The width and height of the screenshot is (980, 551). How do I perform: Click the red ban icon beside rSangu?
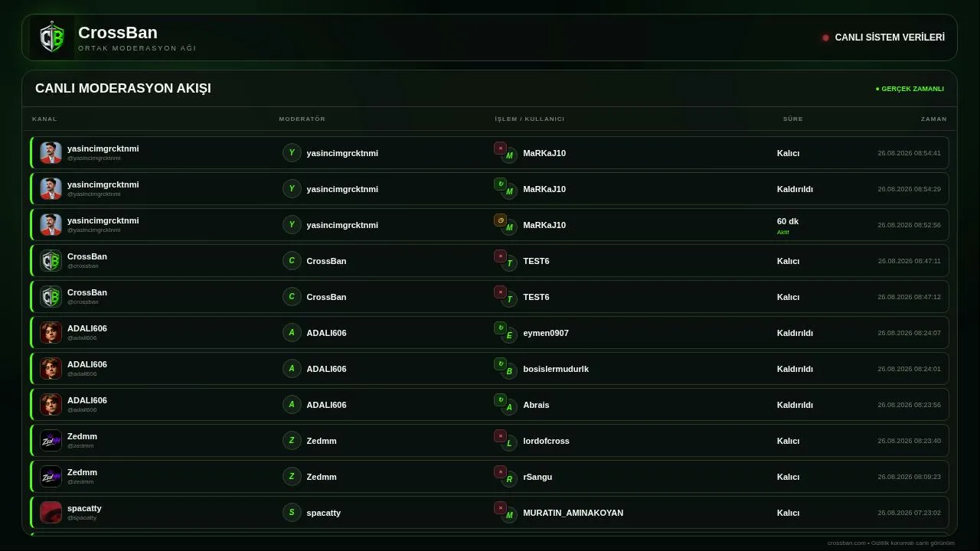pos(500,471)
